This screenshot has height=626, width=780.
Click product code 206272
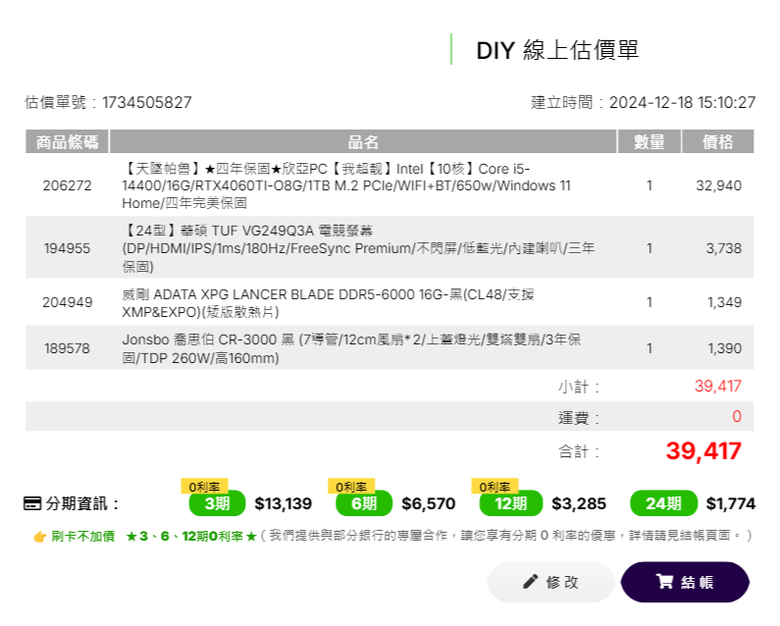tap(67, 186)
